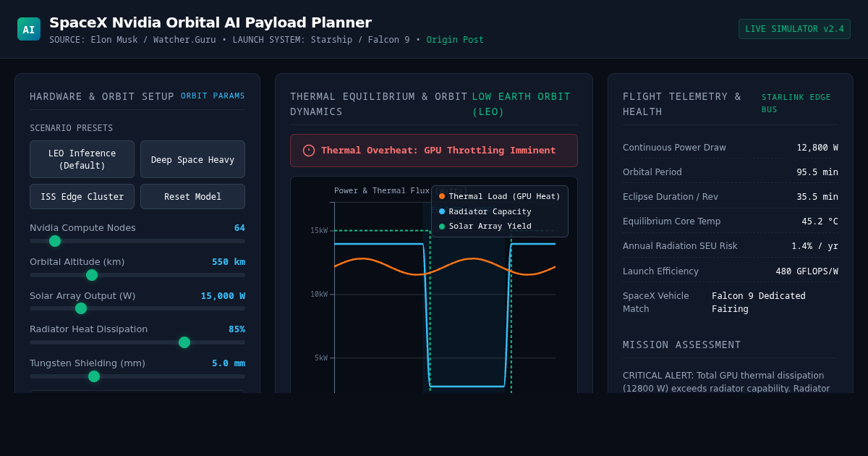Toggle Solar Array Yield legend entry

point(485,227)
